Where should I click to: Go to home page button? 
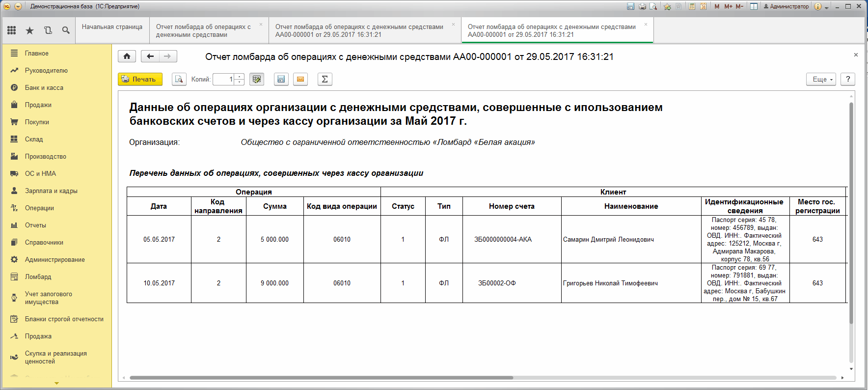point(127,56)
